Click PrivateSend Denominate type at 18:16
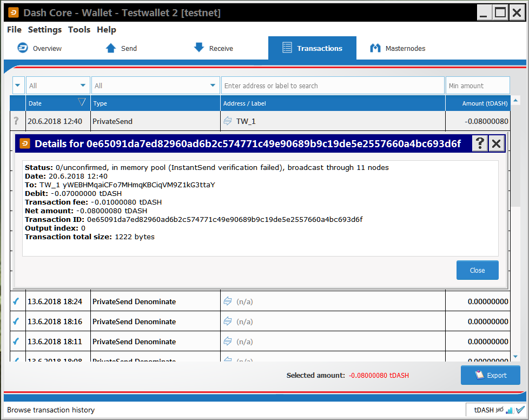Screen dimensions: 529x420 [134, 321]
